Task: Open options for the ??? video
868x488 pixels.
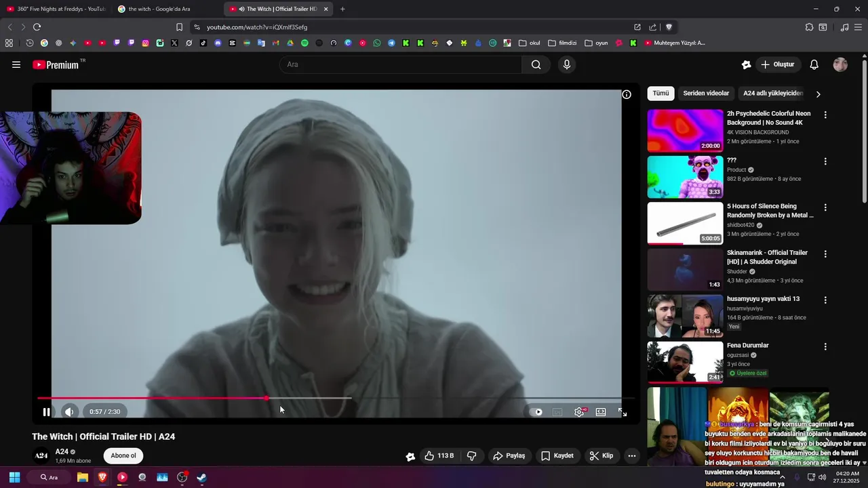Action: pyautogui.click(x=825, y=161)
